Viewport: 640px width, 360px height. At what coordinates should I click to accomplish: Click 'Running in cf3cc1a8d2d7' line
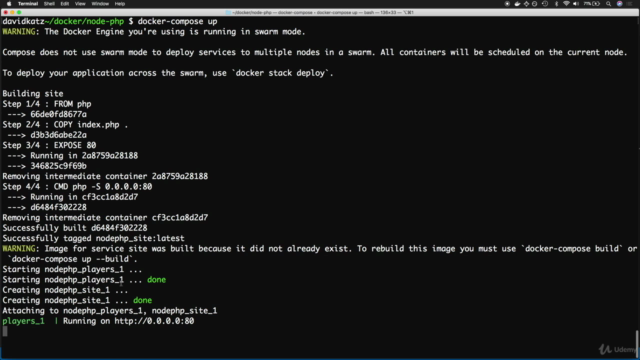73,197
